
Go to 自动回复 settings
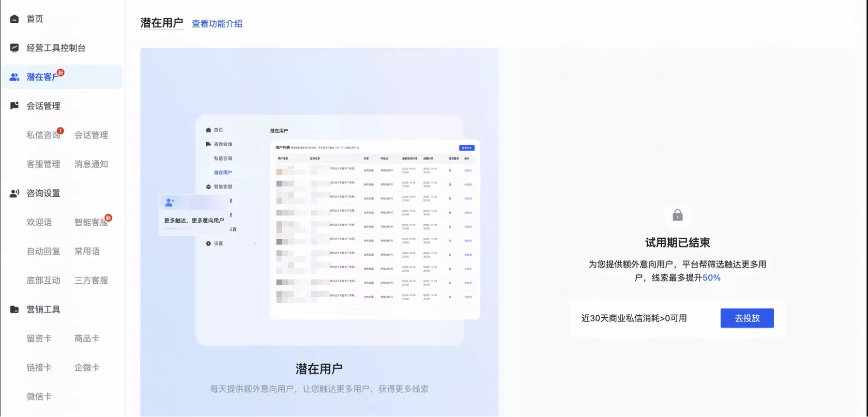[43, 251]
